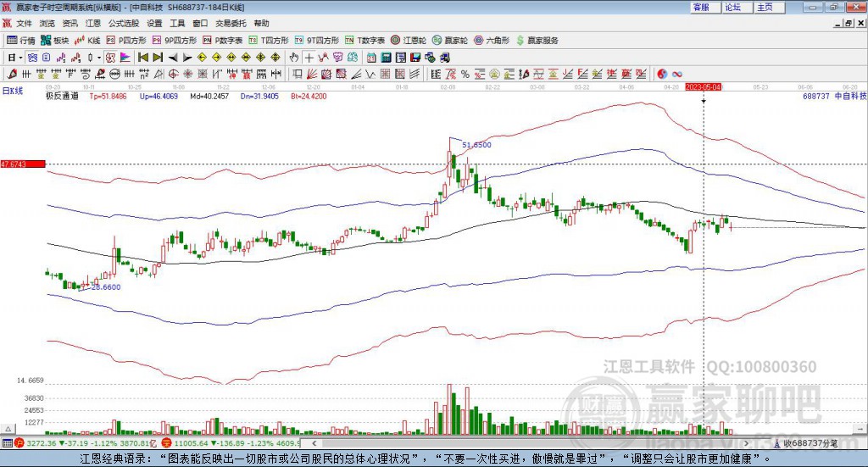This screenshot has height=467, width=868.
Task: Open the 江恩轮 Gann wheel tool
Action: (409, 41)
